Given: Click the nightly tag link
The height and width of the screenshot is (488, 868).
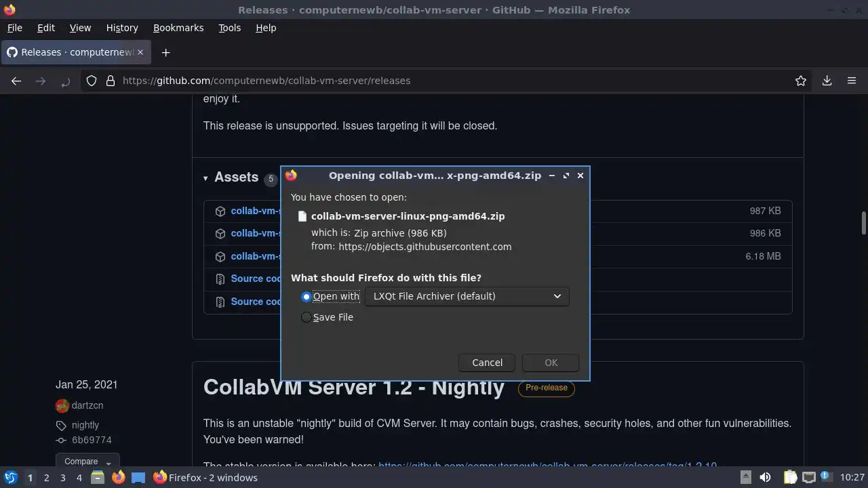Looking at the screenshot, I should coord(85,425).
